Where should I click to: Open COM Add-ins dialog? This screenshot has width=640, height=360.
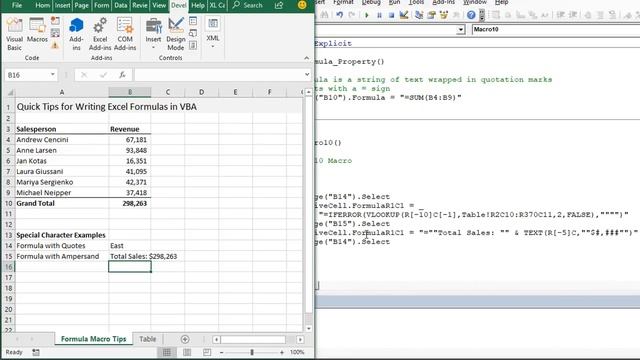pos(125,34)
